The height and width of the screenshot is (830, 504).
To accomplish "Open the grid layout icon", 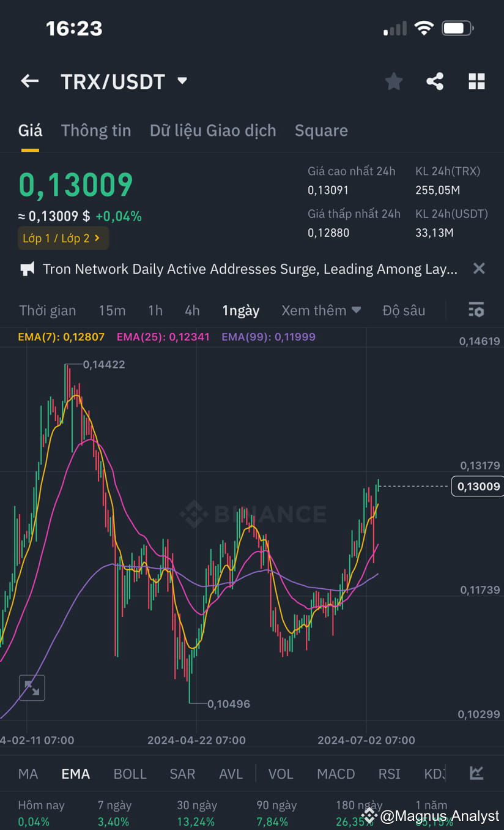I will pyautogui.click(x=476, y=81).
